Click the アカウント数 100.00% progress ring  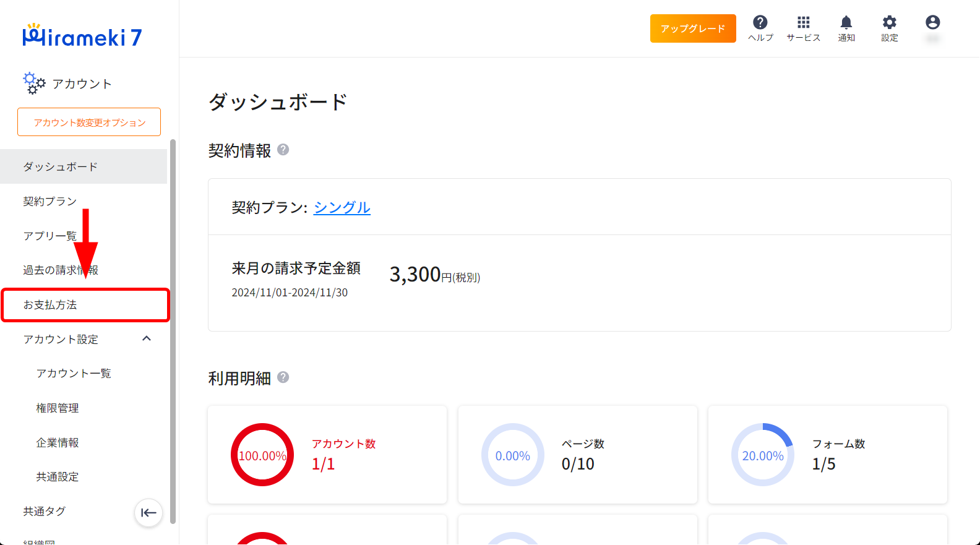[262, 455]
